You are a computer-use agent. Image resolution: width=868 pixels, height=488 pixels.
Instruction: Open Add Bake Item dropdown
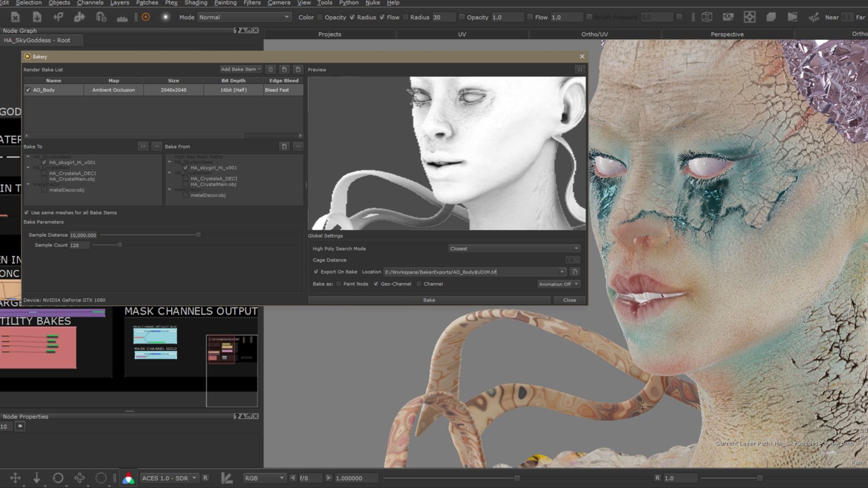click(241, 69)
